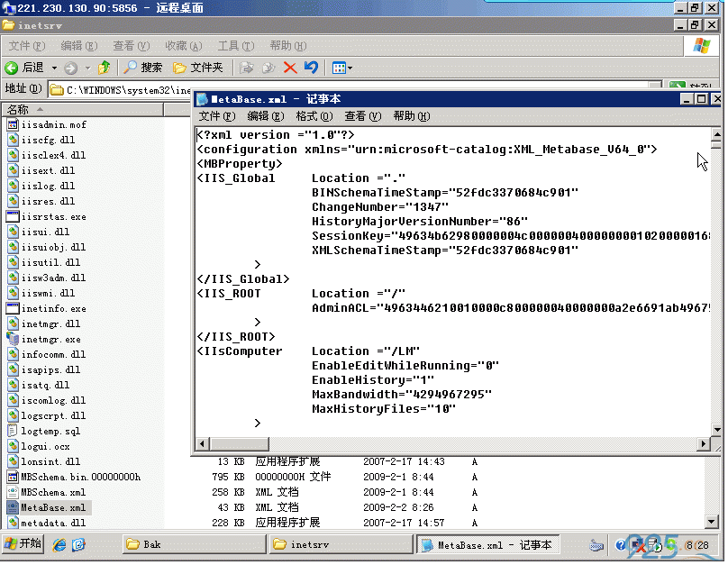Select infocomm.dll file icon
Screen dimensions: 728x565
tap(13, 355)
